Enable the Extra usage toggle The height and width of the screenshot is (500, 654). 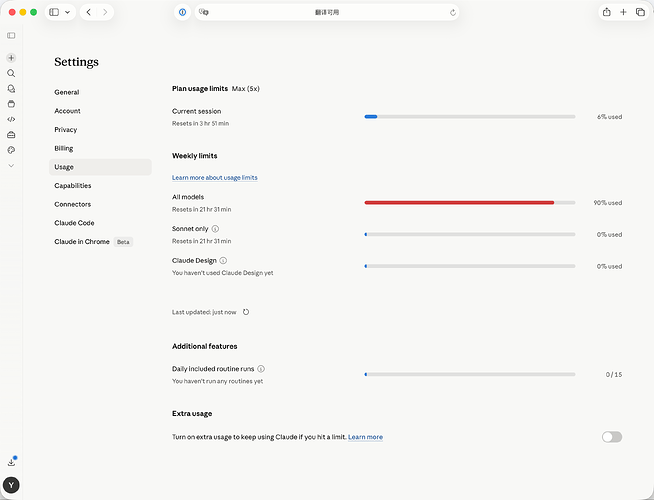tap(612, 437)
